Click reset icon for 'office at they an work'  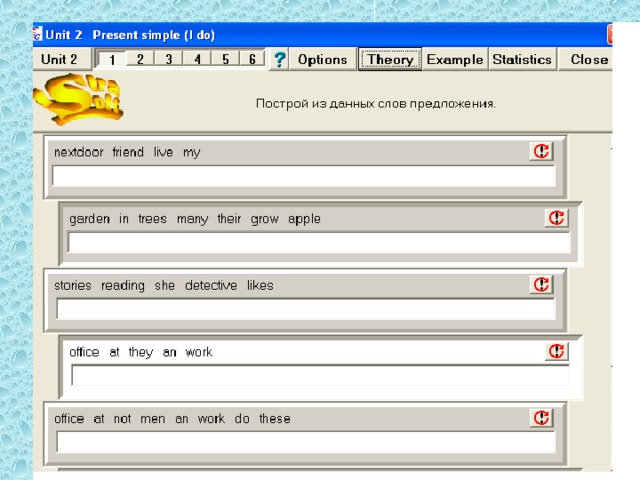[556, 351]
